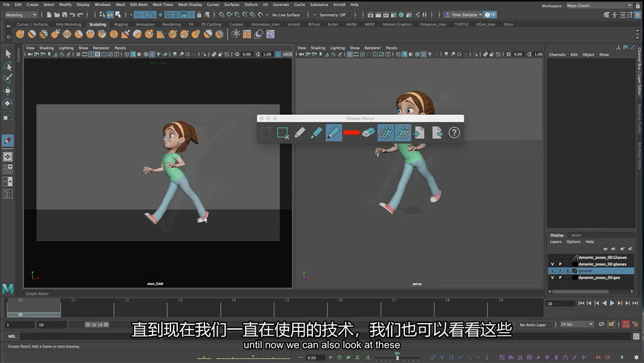
Task: Toggle visibility V of ground layer
Action: (552, 271)
